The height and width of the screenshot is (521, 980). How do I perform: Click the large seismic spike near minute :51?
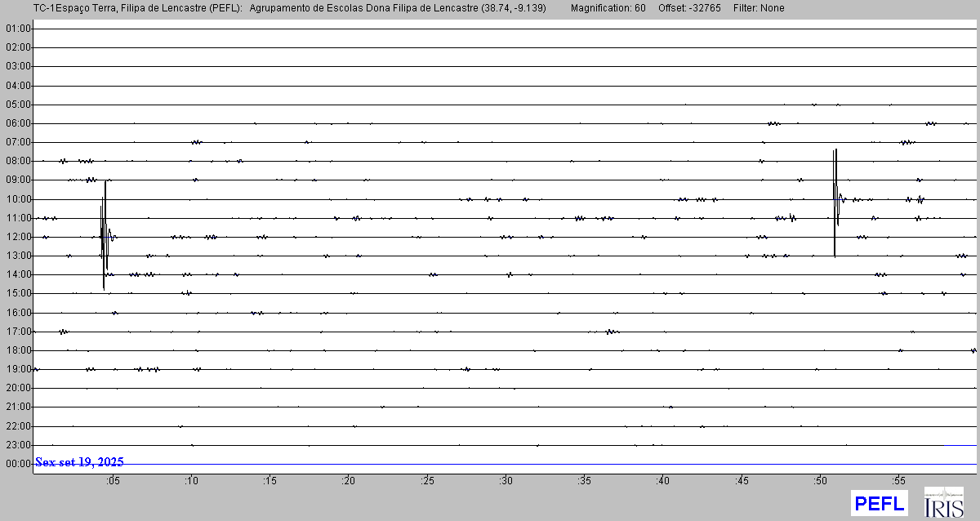click(x=835, y=200)
